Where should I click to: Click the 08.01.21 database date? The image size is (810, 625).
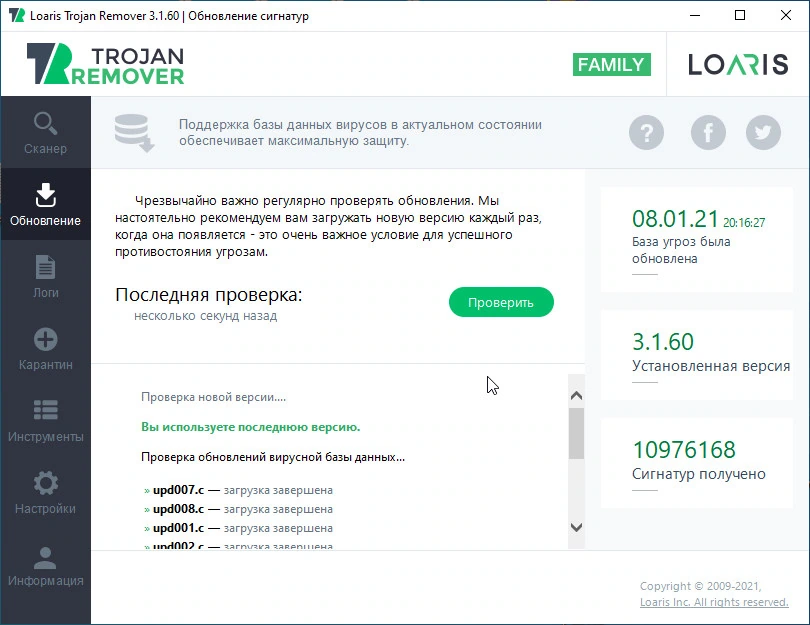pyautogui.click(x=675, y=219)
